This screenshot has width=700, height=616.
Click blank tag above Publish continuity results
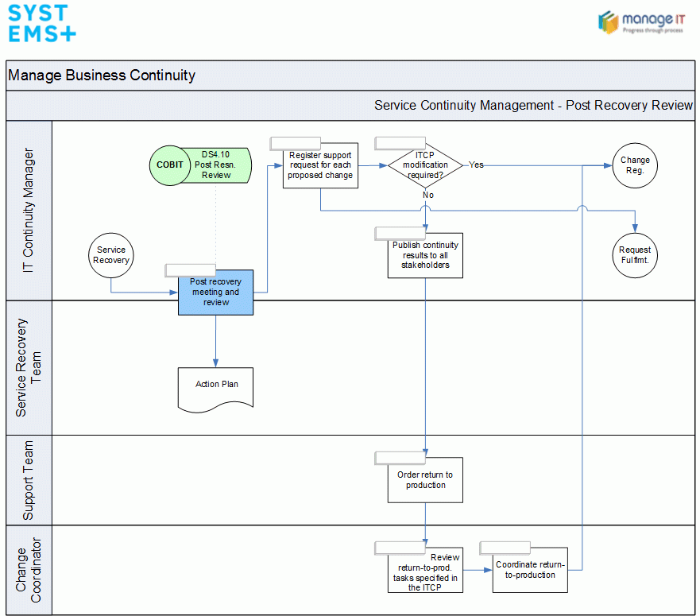click(x=400, y=233)
